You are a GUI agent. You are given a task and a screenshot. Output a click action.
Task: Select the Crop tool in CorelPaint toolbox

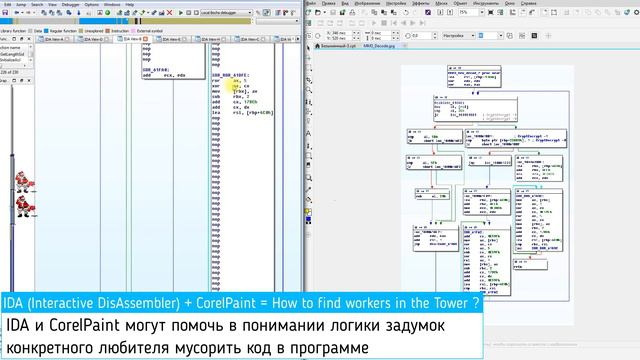pos(309,80)
